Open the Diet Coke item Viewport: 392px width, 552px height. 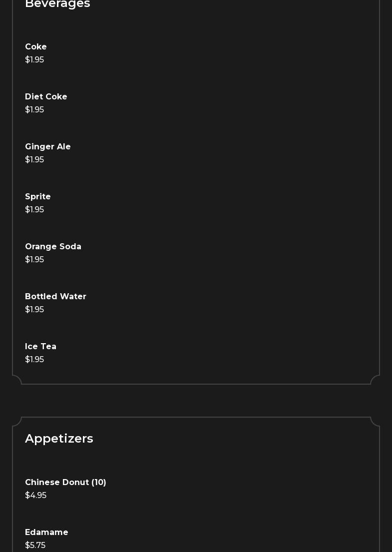tap(46, 97)
